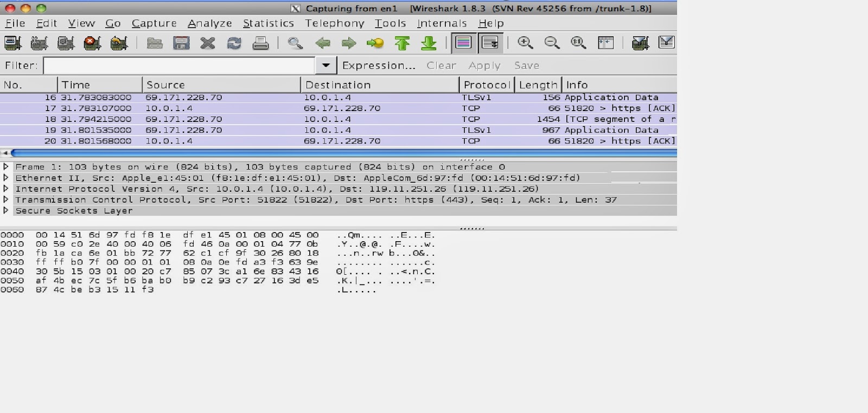
Task: Open the Go menu
Action: tap(113, 23)
